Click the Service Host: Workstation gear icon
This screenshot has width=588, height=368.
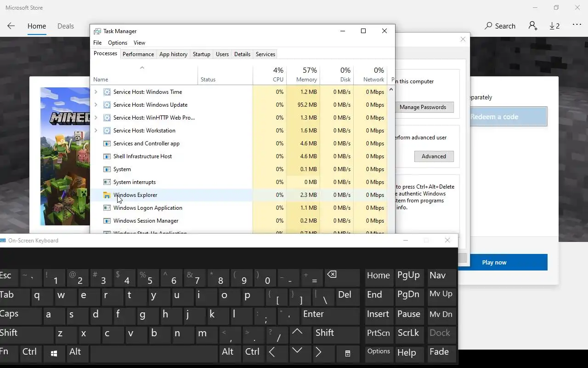[x=107, y=131]
